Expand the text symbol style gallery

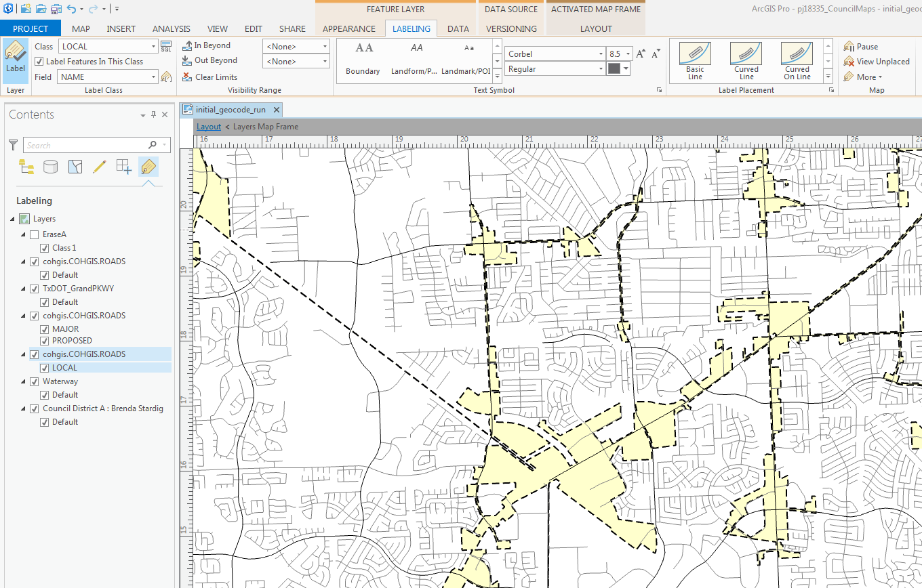[x=497, y=77]
